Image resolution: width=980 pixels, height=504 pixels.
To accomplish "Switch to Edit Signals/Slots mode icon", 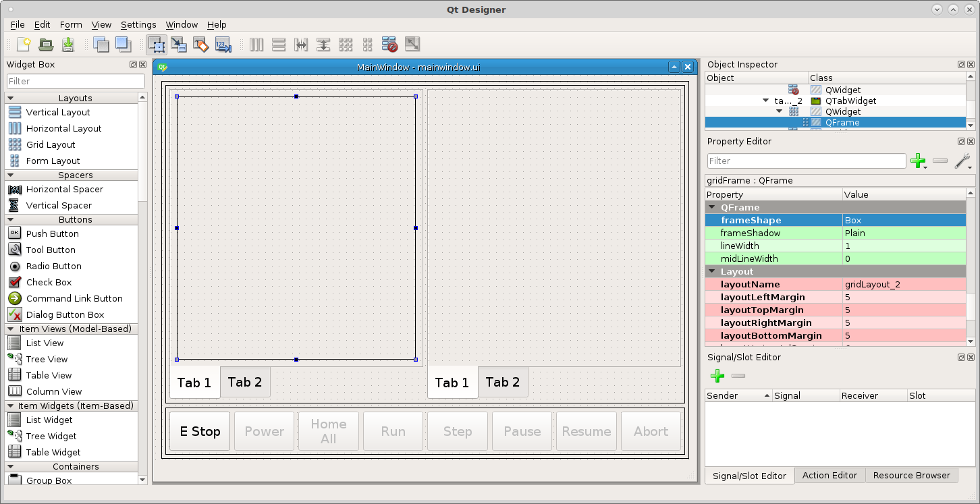I will pos(179,45).
